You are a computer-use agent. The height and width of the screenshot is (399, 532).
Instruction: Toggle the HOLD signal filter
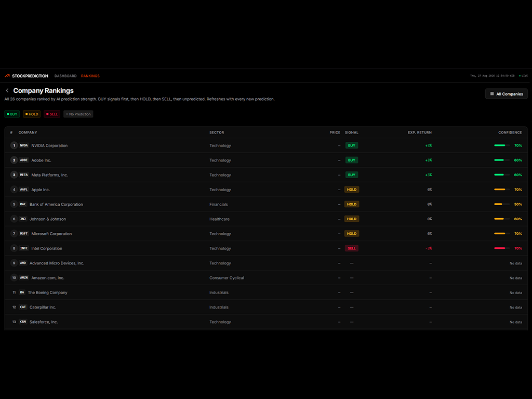click(32, 114)
